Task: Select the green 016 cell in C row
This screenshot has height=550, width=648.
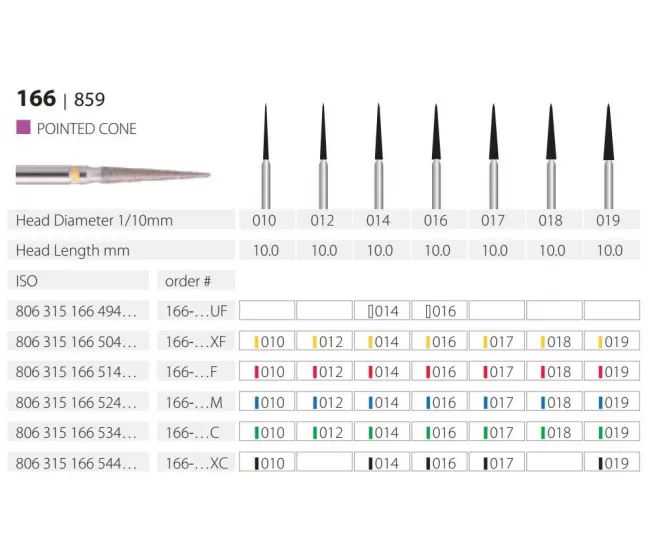Action: coord(439,432)
